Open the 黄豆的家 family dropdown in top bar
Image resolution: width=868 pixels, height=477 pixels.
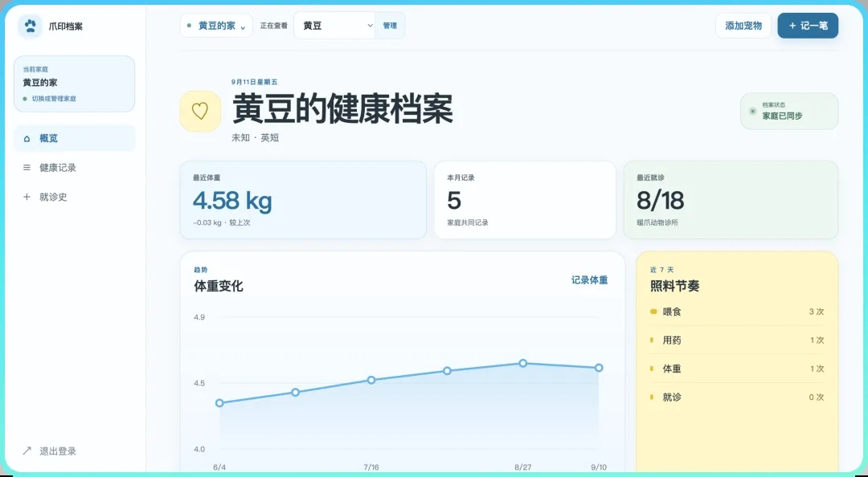[216, 26]
